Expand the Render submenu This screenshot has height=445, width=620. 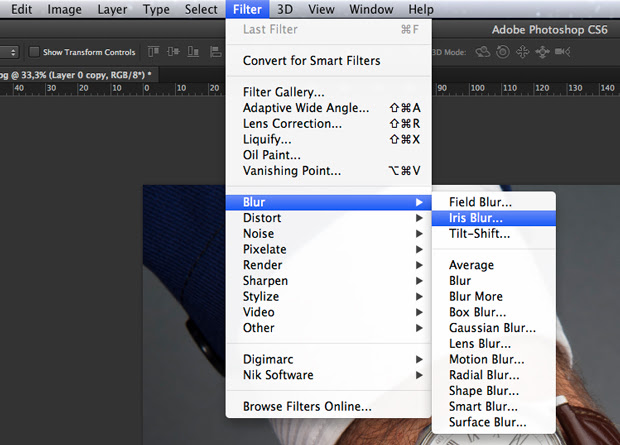[x=329, y=265]
